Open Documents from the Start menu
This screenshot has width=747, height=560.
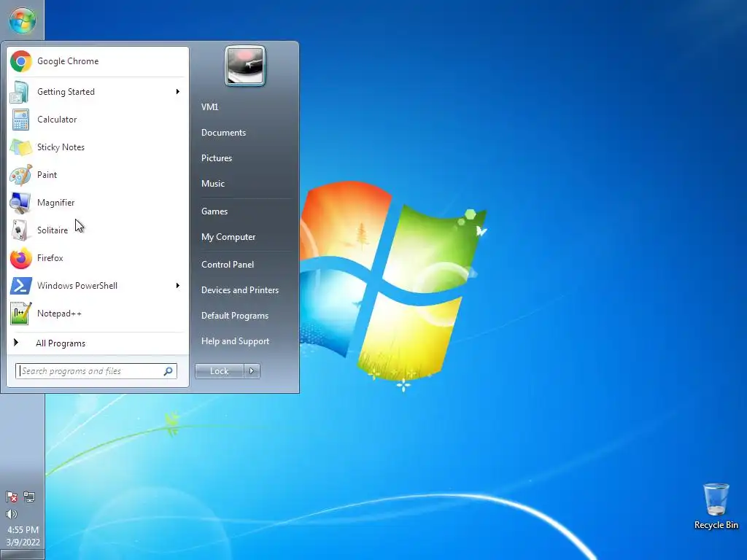[223, 133]
